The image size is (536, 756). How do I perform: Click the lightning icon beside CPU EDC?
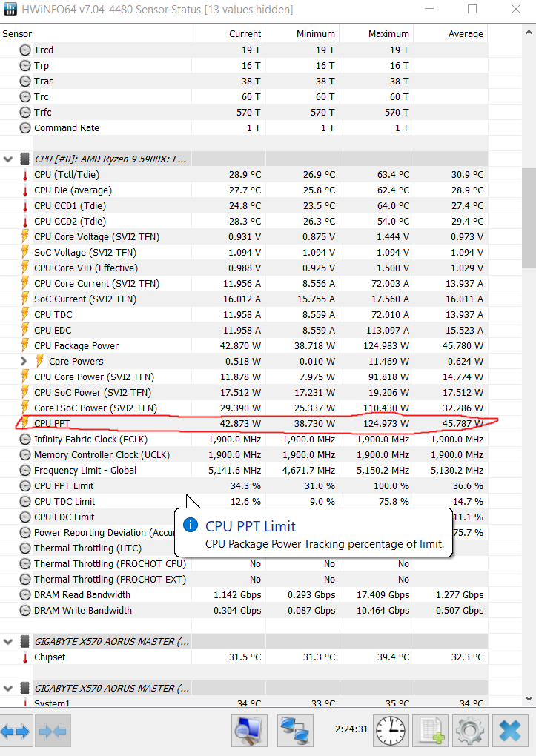25,331
